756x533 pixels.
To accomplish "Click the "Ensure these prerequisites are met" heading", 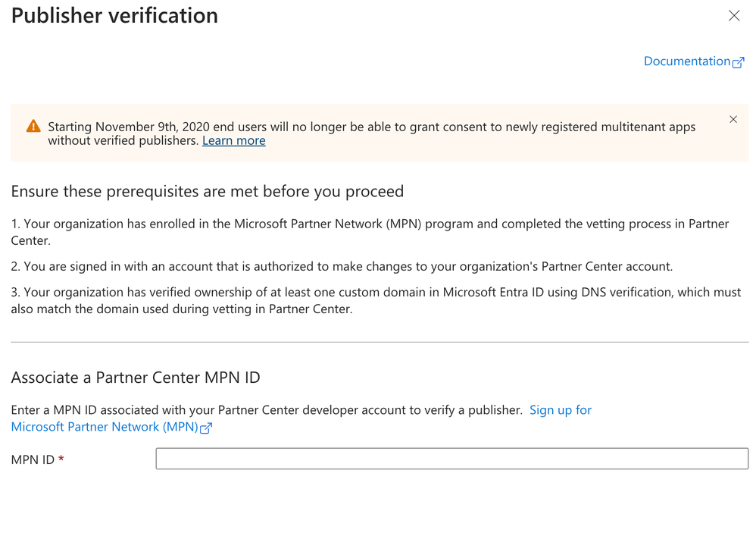I will (207, 192).
